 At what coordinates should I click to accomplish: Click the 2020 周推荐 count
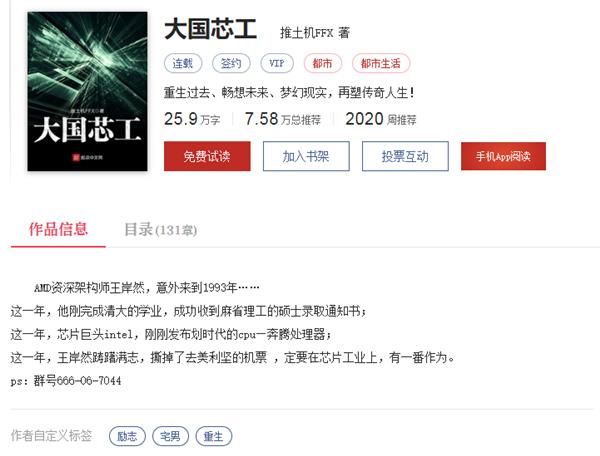pos(381,119)
